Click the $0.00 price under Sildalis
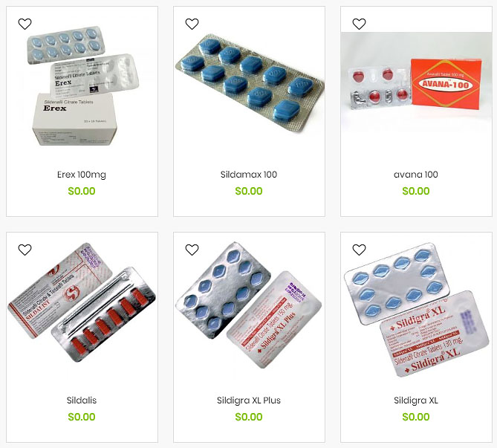497x448 pixels. pyautogui.click(x=82, y=417)
